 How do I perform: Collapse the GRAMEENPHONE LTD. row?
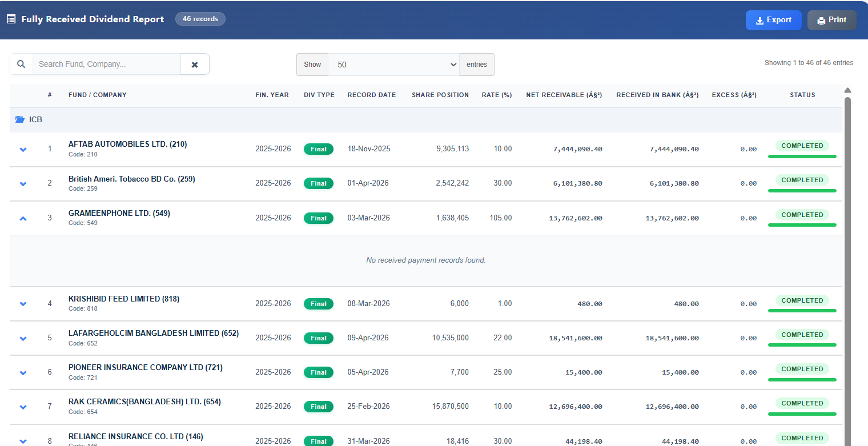click(23, 218)
